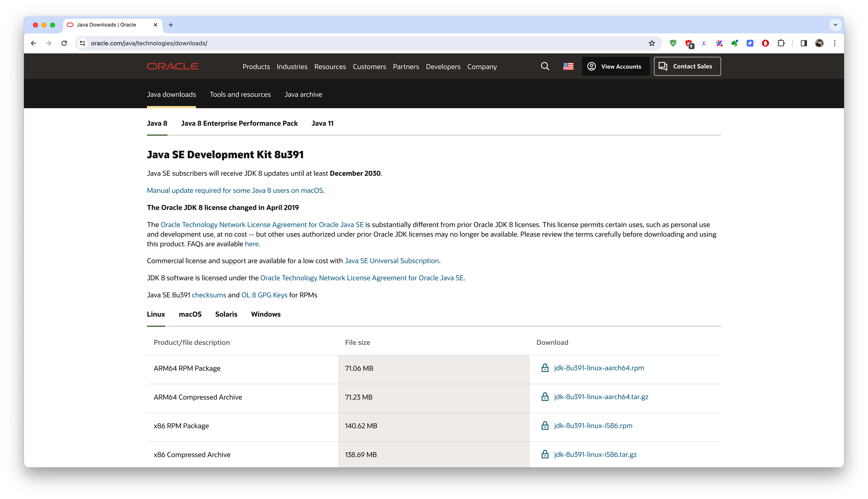Open a new tab with the plus button

(x=171, y=25)
